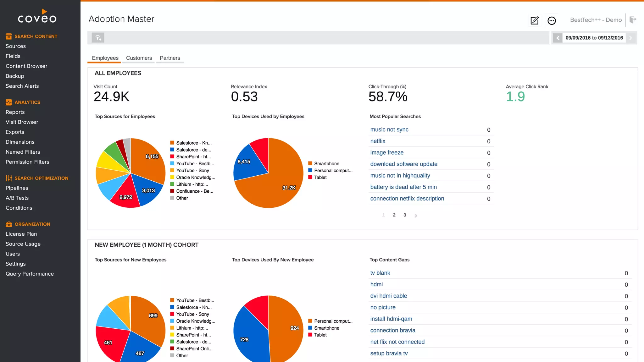Switch to the Partners tab

(170, 58)
